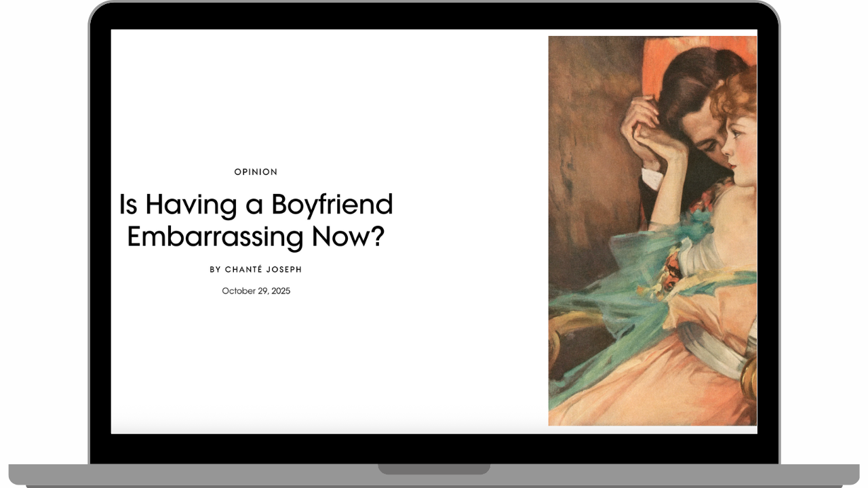Image resolution: width=868 pixels, height=488 pixels.
Task: Click the laptop's trackpad notch below the screen
Action: coord(434,469)
